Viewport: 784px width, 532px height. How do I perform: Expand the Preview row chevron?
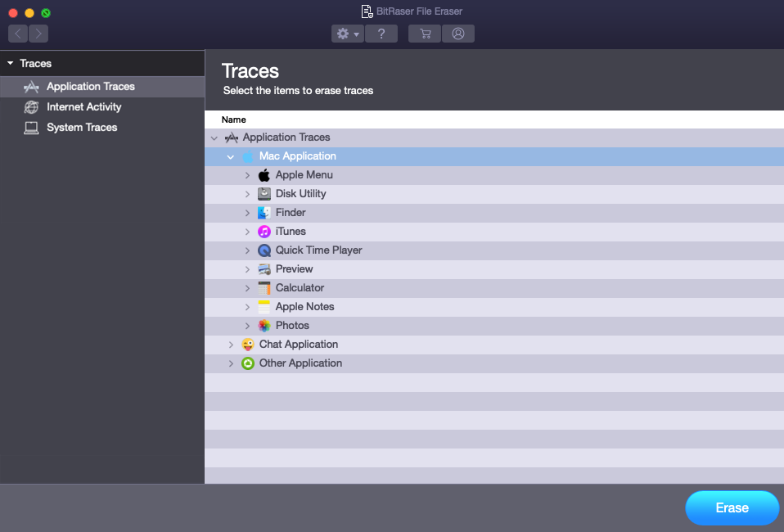tap(247, 269)
